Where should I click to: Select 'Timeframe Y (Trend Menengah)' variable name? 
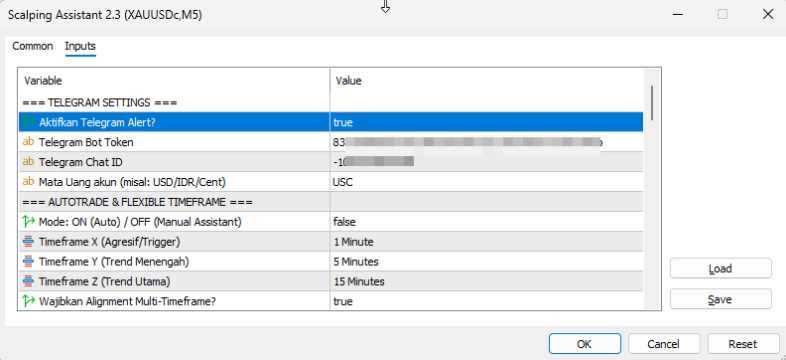[x=114, y=262]
